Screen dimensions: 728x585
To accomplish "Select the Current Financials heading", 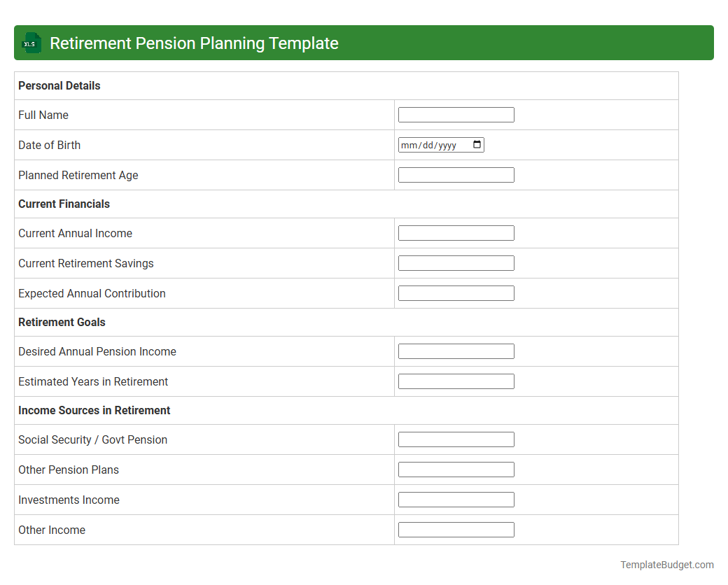I will pyautogui.click(x=64, y=204).
